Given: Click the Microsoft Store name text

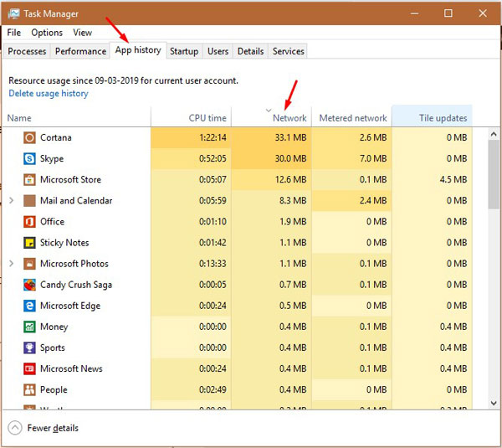Looking at the screenshot, I should pos(71,180).
